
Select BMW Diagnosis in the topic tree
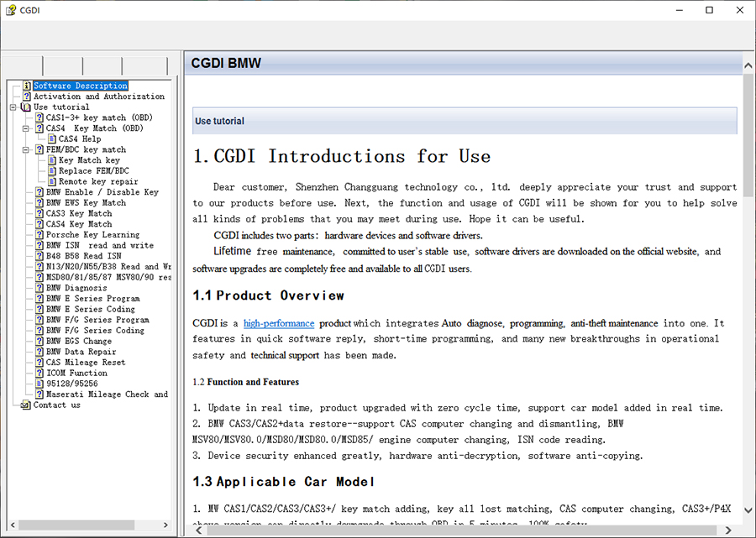(76, 288)
